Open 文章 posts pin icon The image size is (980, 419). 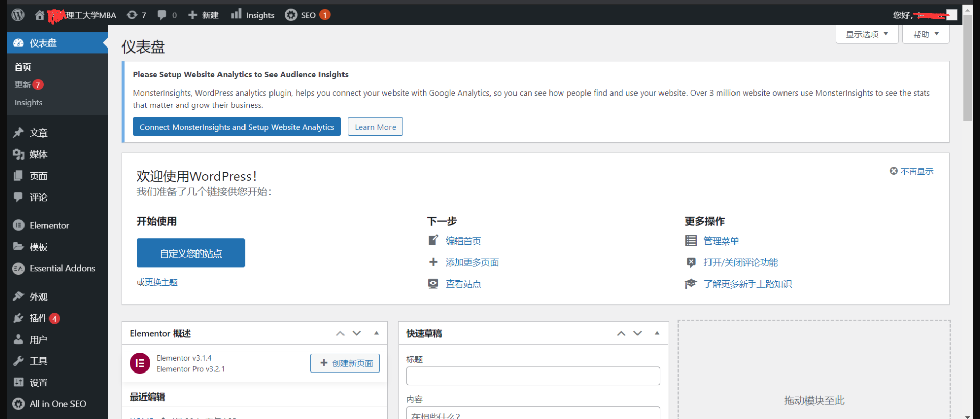click(18, 133)
